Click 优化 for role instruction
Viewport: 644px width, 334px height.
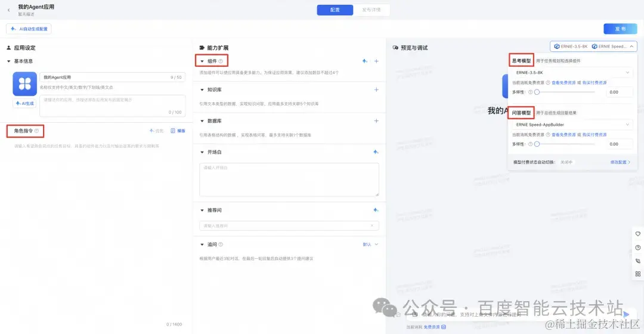click(156, 131)
